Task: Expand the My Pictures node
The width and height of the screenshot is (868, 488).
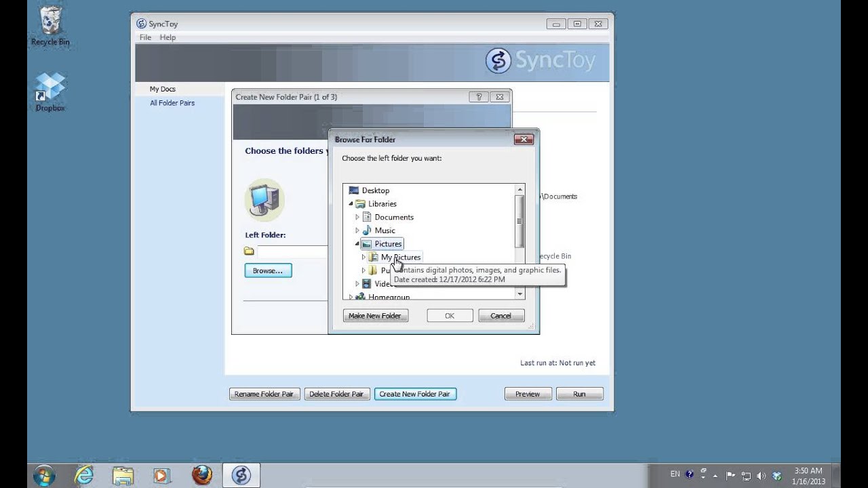Action: point(363,257)
